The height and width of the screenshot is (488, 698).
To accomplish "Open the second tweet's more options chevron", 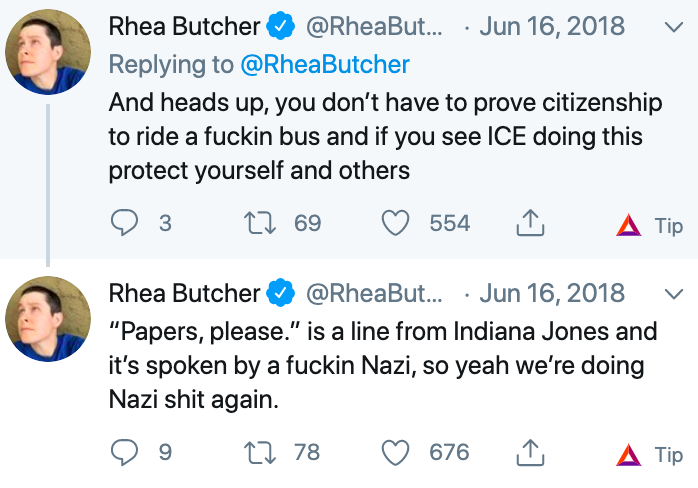I will coord(672,294).
